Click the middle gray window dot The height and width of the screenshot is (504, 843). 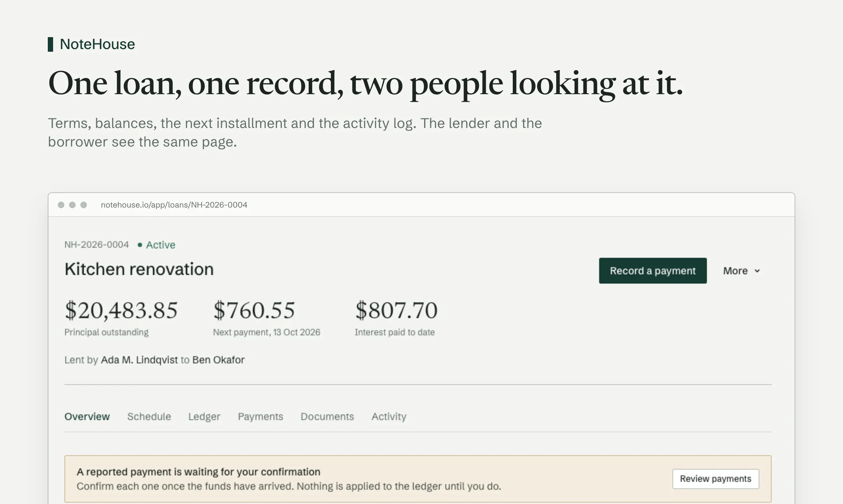[x=72, y=205]
